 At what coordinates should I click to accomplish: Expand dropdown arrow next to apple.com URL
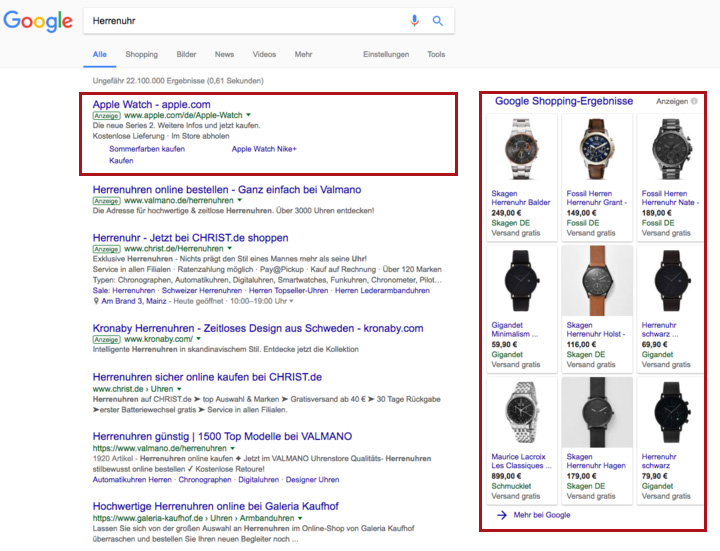pyautogui.click(x=248, y=115)
